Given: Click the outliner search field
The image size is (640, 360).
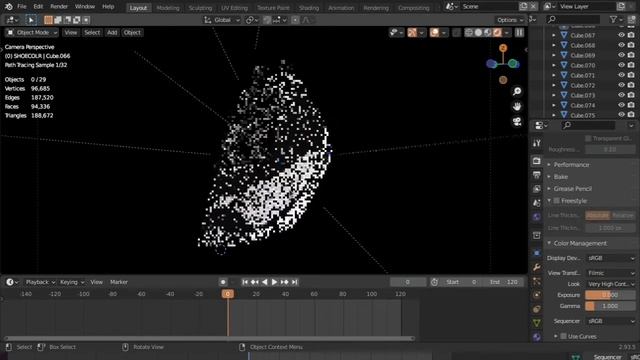Looking at the screenshot, I should [573, 19].
